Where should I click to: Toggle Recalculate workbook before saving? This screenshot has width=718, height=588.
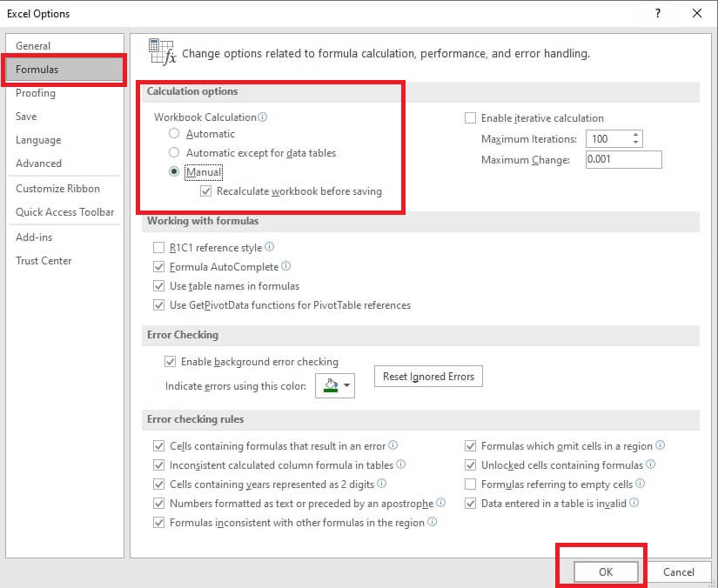206,191
